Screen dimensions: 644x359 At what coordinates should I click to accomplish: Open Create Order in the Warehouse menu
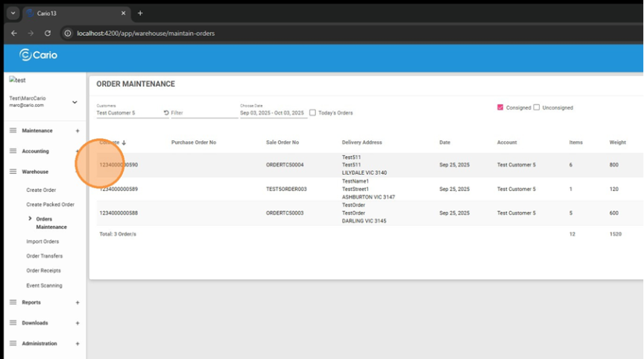41,190
